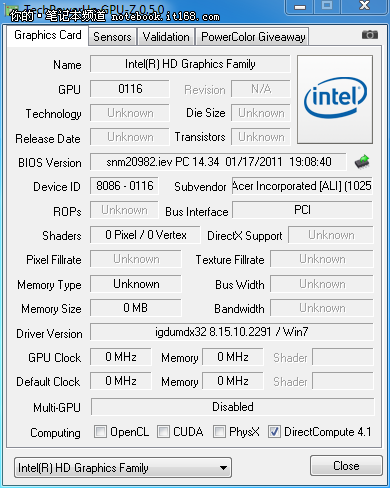Close the window with the X button
This screenshot has width=390, height=488.
click(364, 7)
